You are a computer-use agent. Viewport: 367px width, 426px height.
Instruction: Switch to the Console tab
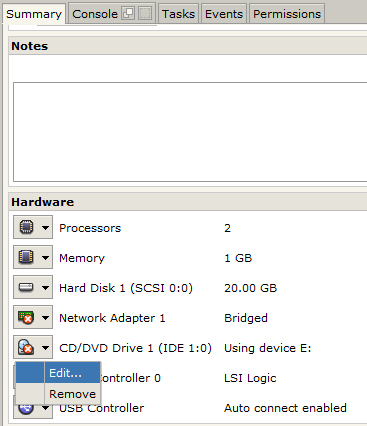(95, 14)
